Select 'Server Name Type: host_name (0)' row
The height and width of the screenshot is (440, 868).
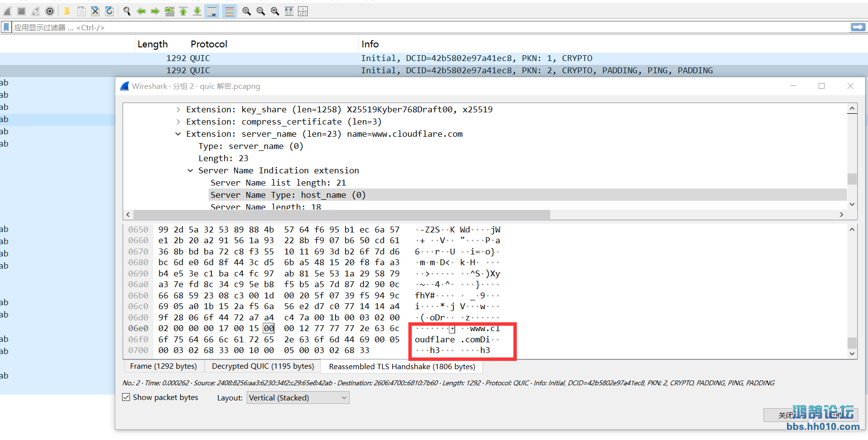coord(528,195)
